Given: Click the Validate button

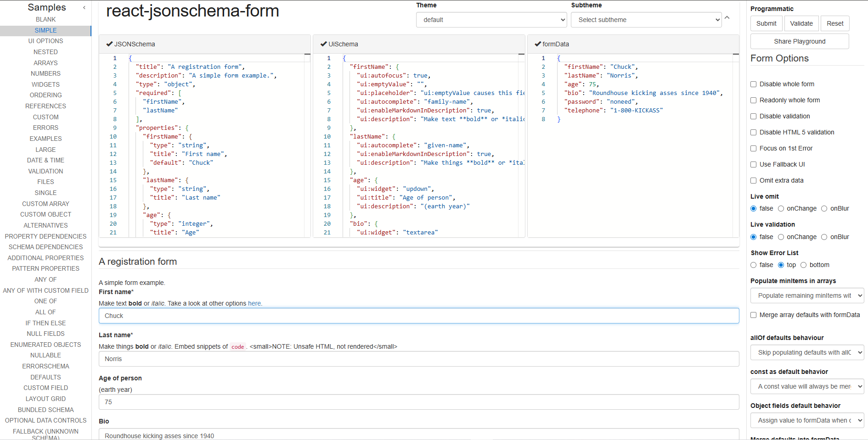Looking at the screenshot, I should pos(801,23).
